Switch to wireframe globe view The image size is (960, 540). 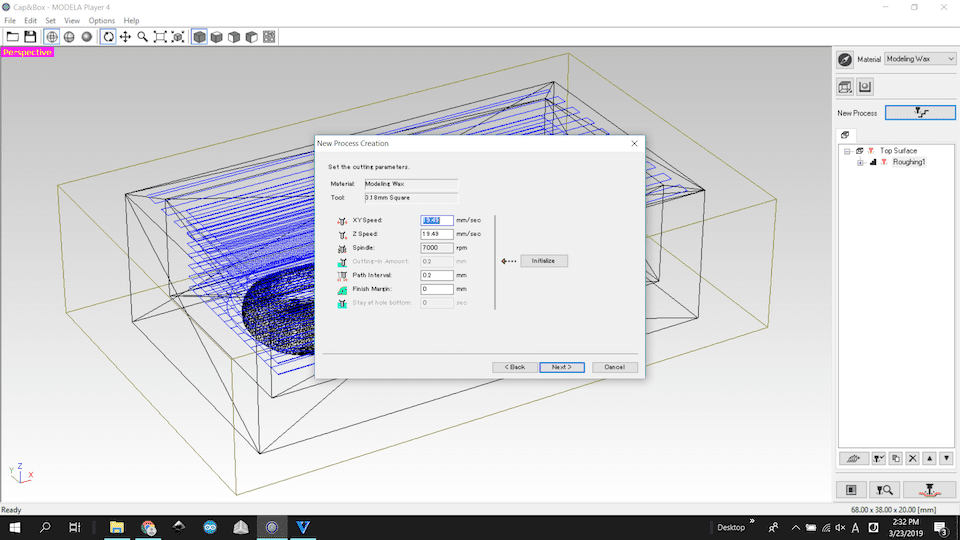click(52, 37)
